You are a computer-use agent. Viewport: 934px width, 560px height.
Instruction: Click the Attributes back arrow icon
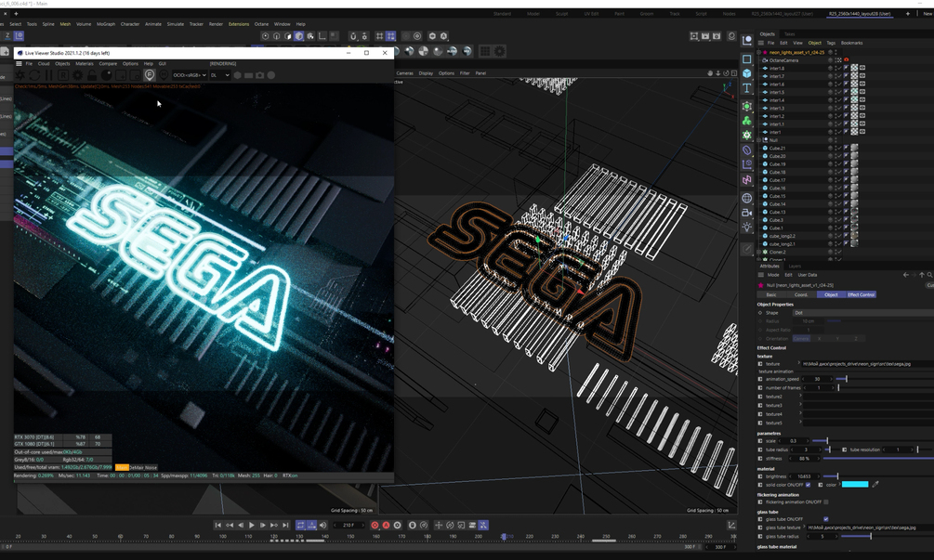[x=906, y=275]
